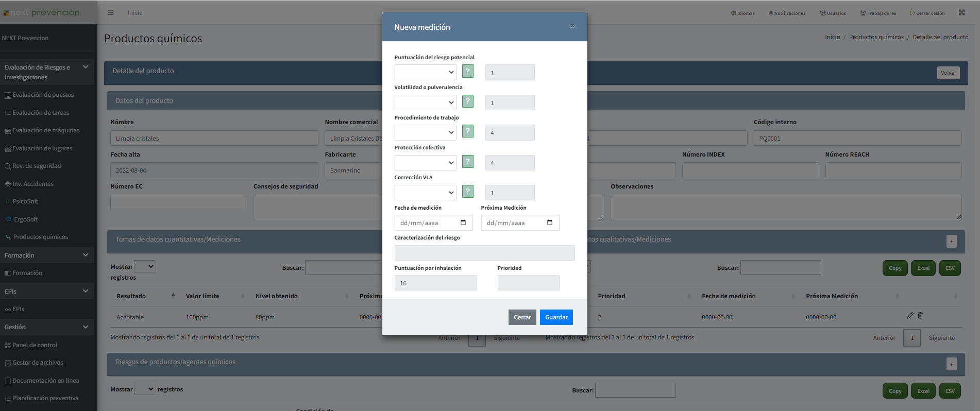
Task: Click the Cerrar sesión link
Action: click(x=927, y=13)
